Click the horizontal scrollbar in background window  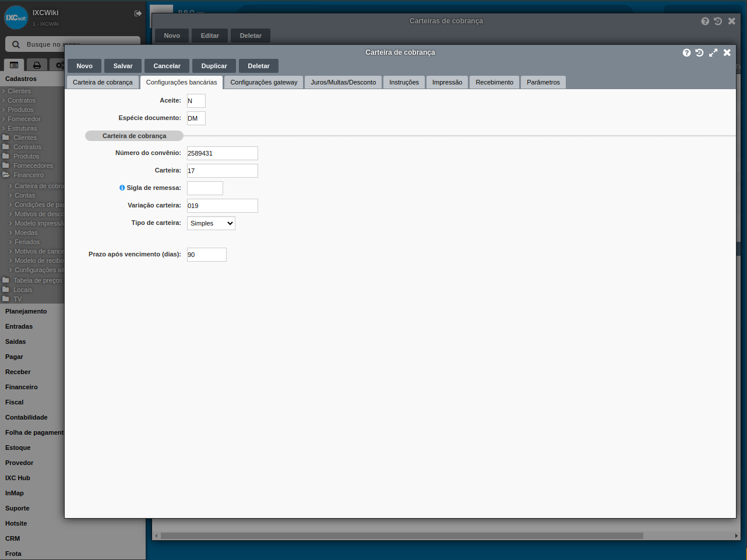click(x=401, y=536)
